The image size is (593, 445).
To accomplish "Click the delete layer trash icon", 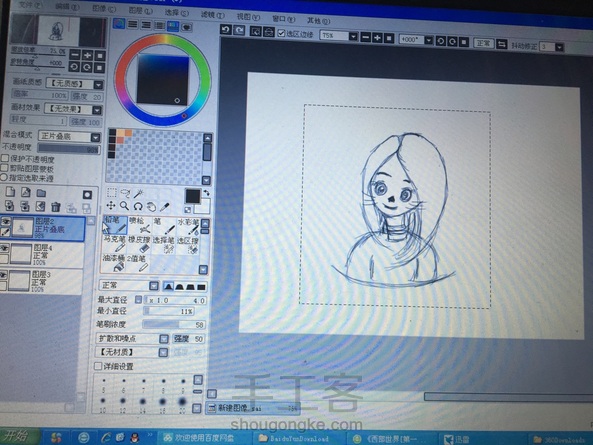I will click(x=56, y=207).
